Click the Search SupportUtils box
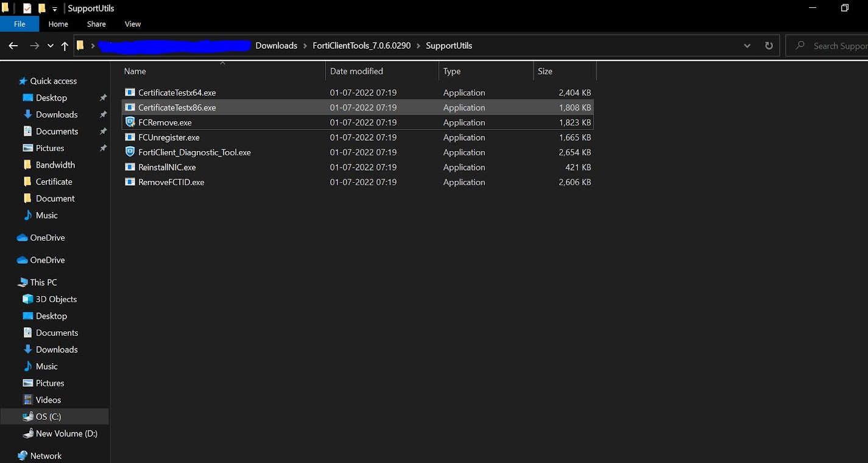Viewport: 868px width, 463px height. tap(827, 46)
